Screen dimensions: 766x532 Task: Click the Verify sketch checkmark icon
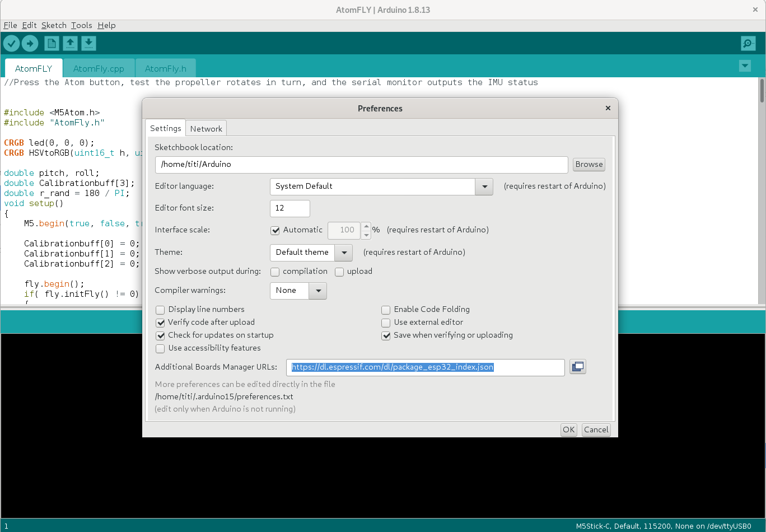pos(12,43)
